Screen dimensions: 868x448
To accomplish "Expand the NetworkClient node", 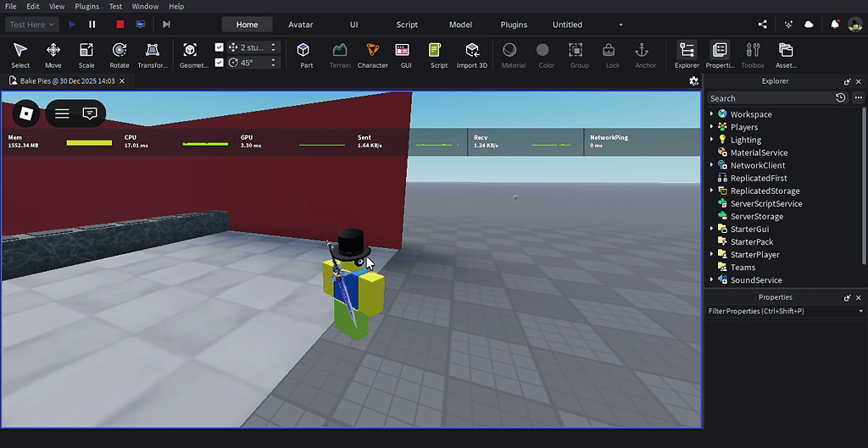I will point(711,165).
